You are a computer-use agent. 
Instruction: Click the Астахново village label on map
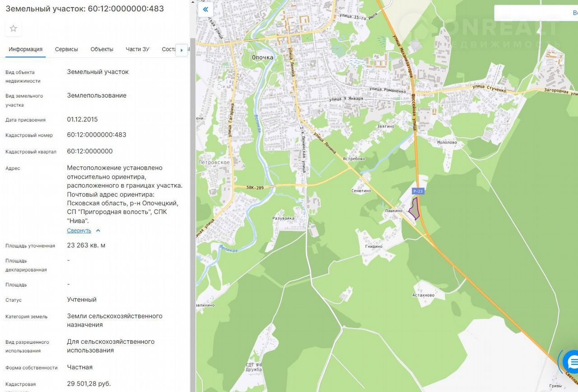pyautogui.click(x=423, y=295)
